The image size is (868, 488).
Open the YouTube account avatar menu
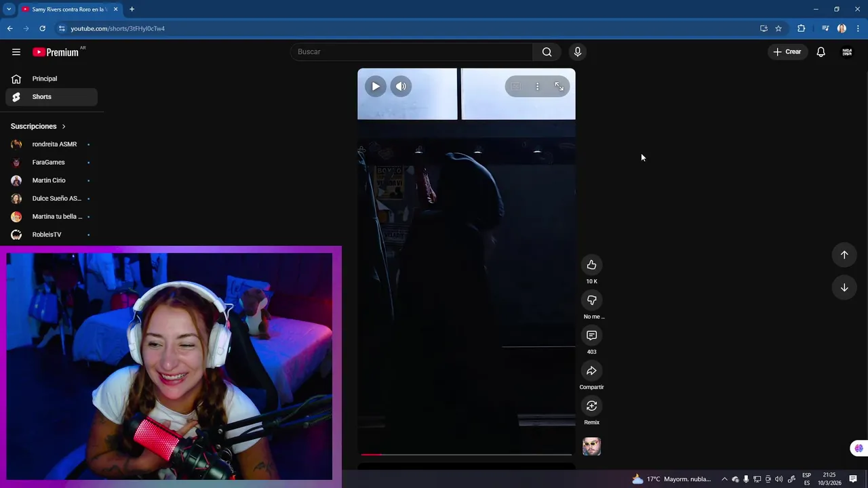[847, 52]
